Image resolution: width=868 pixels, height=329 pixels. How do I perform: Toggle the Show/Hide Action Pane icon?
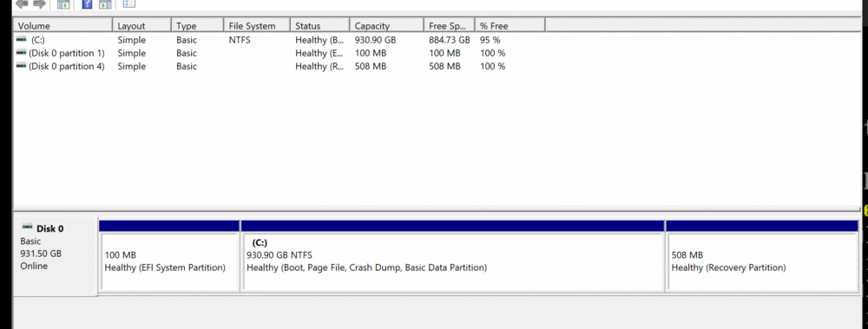pos(105,4)
